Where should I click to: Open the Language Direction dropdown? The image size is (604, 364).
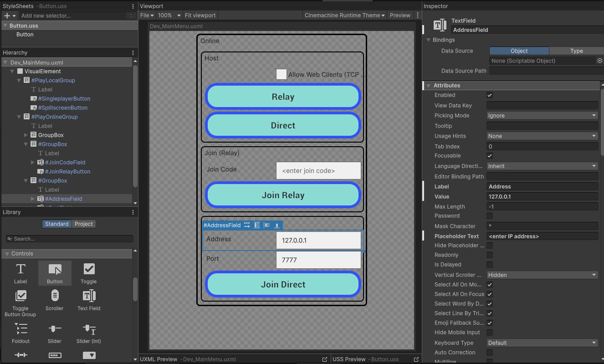[542, 166]
